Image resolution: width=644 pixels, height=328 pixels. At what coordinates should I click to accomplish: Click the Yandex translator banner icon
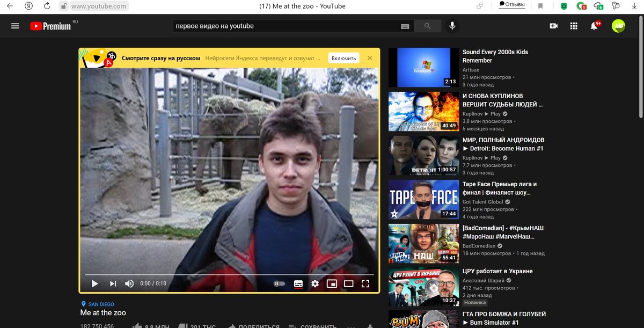[100, 58]
